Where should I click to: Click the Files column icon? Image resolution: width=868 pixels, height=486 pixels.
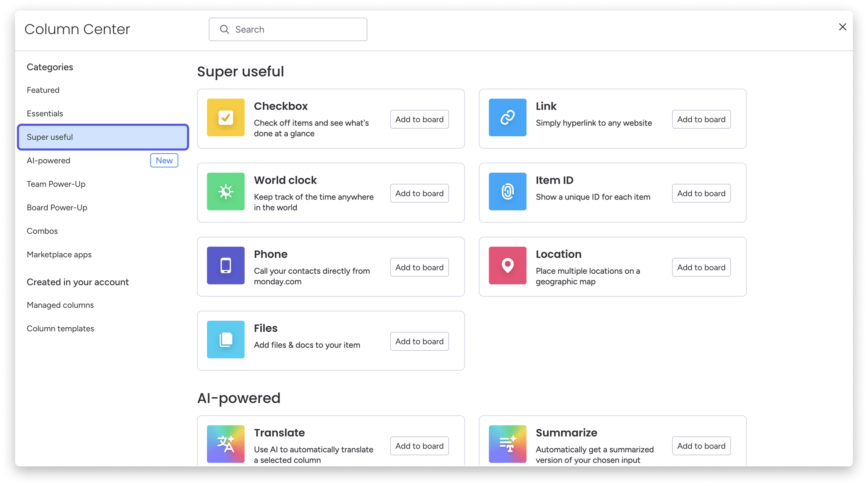(225, 339)
